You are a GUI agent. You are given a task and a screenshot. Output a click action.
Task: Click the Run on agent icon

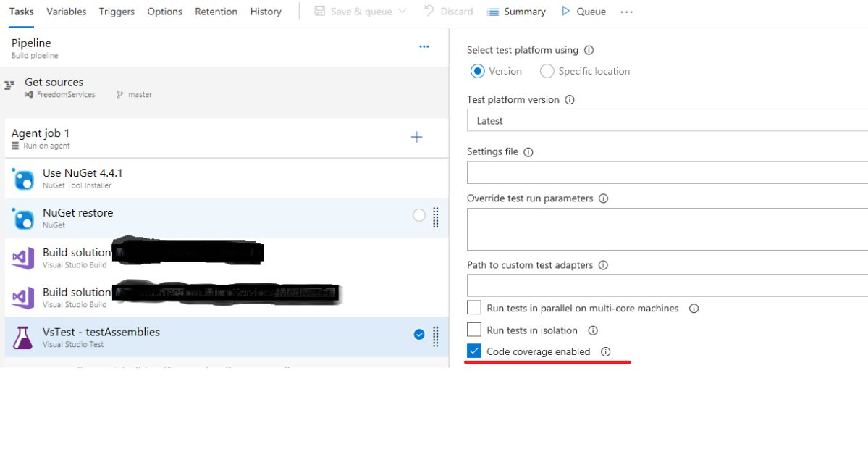point(15,146)
